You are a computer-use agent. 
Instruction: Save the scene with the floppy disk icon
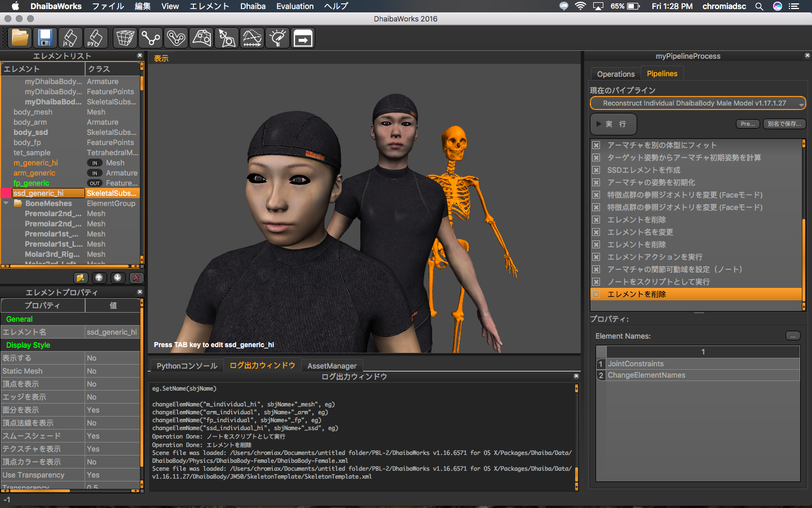[45, 38]
